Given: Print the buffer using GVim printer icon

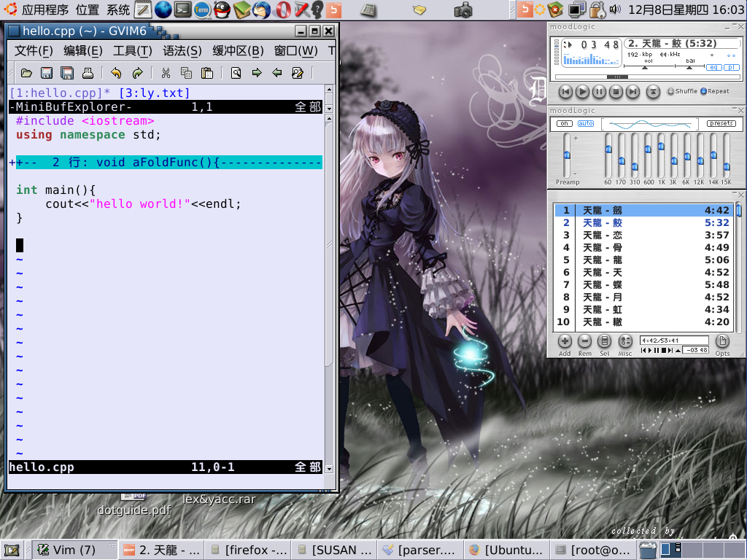Looking at the screenshot, I should tap(88, 73).
